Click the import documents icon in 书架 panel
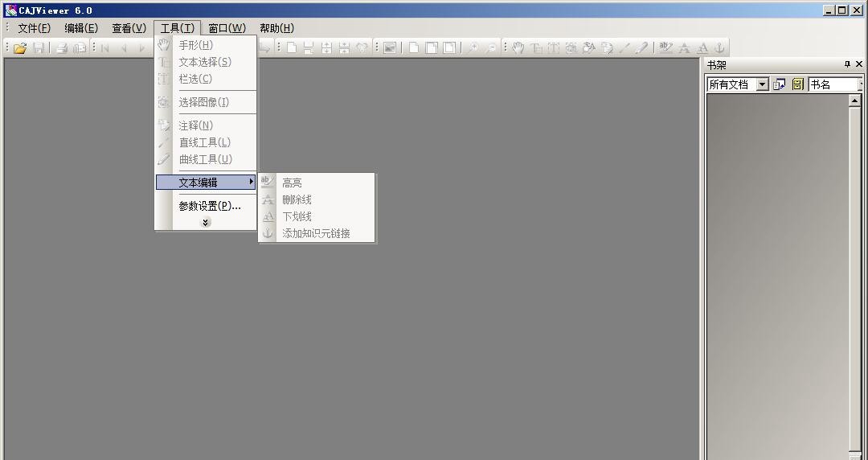The height and width of the screenshot is (460, 868). pos(780,84)
